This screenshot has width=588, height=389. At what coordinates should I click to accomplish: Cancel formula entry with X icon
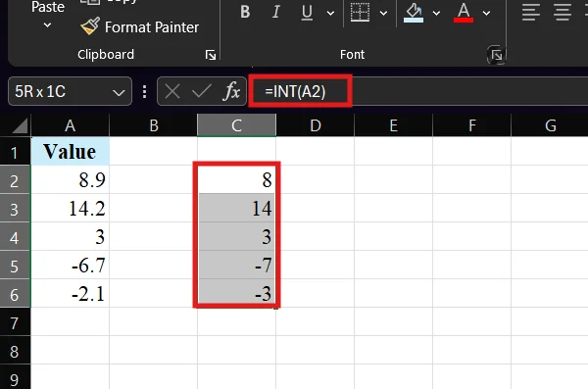click(x=172, y=91)
